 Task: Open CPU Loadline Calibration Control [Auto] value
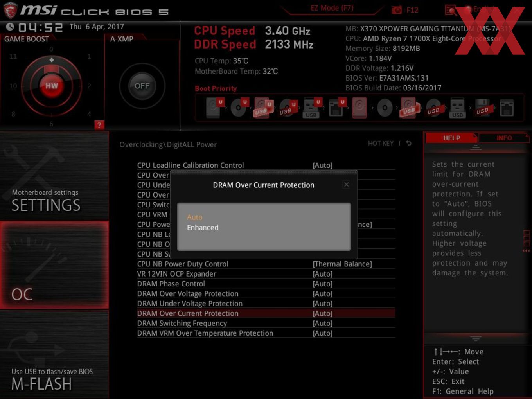322,165
